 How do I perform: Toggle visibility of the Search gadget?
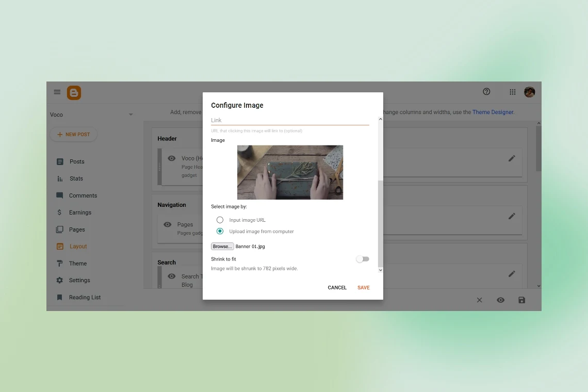[x=171, y=276]
